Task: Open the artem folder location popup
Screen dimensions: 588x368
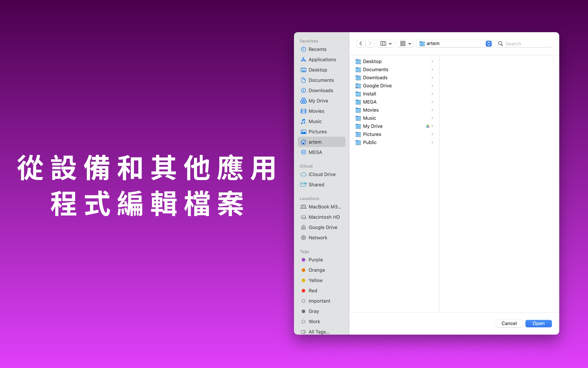Action: pos(454,44)
